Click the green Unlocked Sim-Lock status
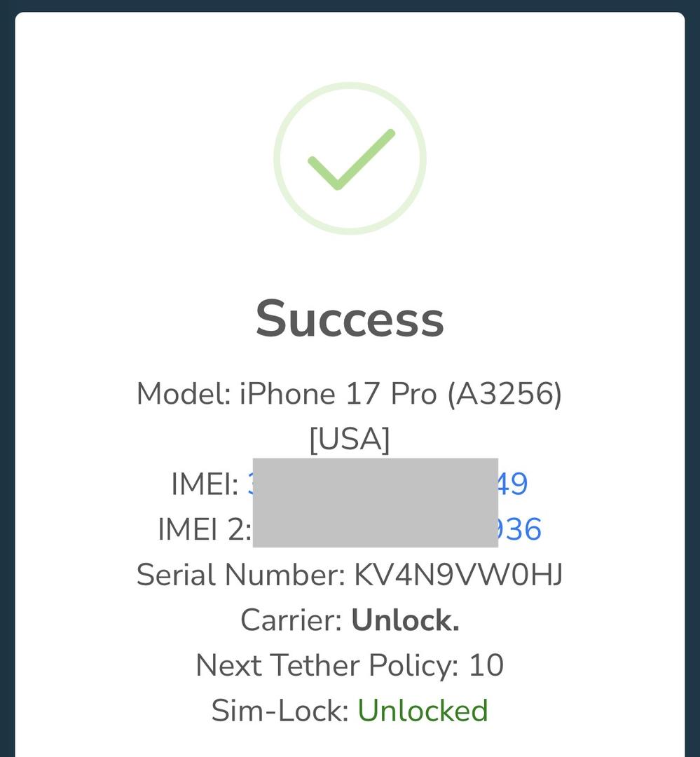Viewport: 700px width, 757px height. click(x=423, y=711)
